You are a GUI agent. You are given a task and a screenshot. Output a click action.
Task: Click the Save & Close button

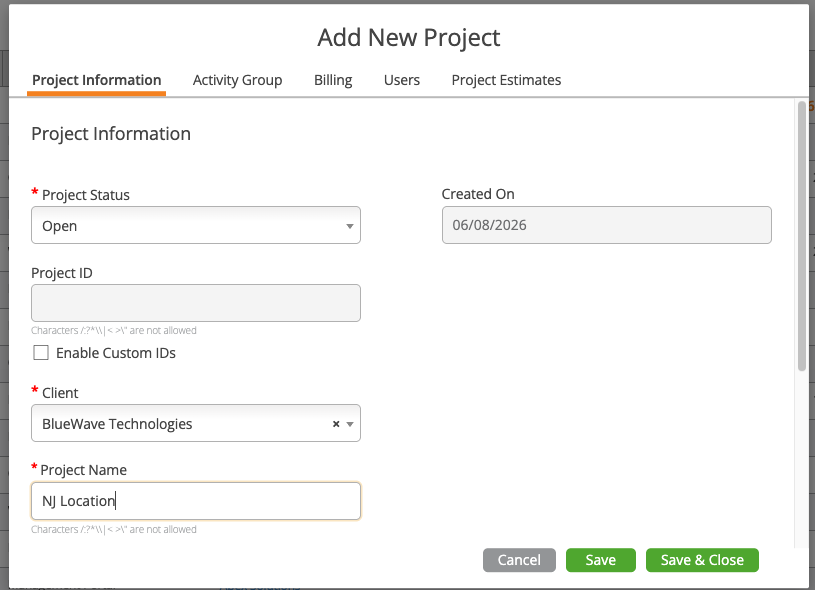coord(702,560)
